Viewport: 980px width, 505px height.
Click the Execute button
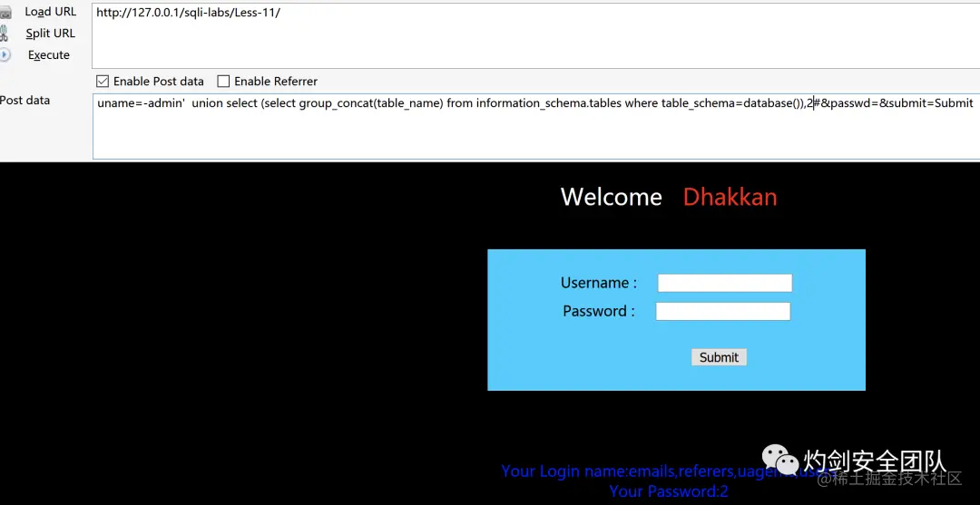49,55
